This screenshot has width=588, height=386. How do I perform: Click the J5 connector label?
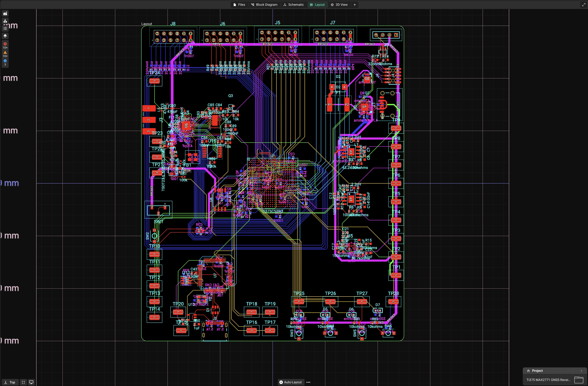pyautogui.click(x=277, y=23)
